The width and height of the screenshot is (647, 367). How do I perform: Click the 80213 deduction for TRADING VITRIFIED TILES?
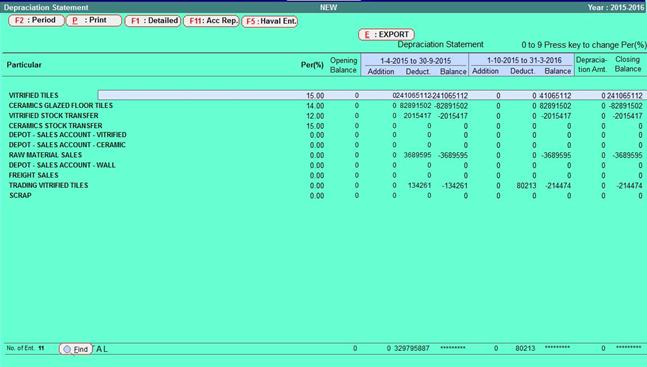coord(526,186)
